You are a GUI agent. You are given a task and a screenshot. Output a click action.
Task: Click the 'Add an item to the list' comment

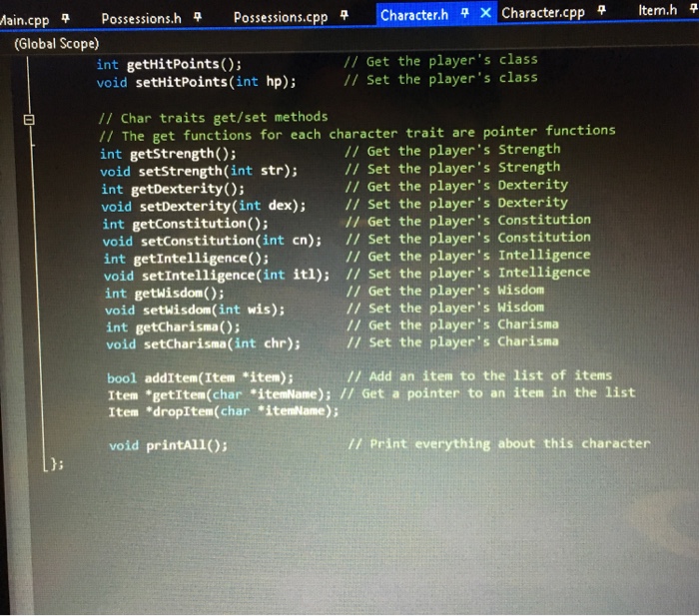tap(479, 376)
